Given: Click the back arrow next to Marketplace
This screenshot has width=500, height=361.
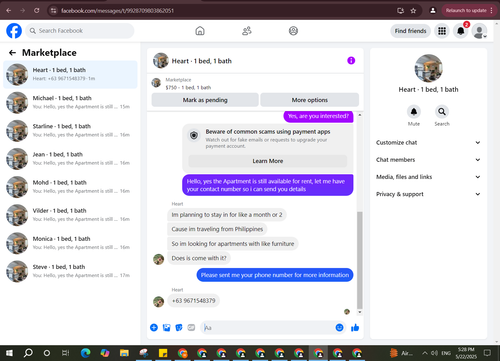Looking at the screenshot, I should tap(12, 53).
